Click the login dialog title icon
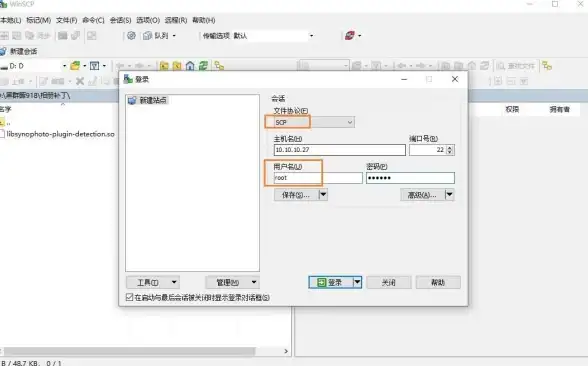Image resolution: width=588 pixels, height=366 pixels. (128, 79)
